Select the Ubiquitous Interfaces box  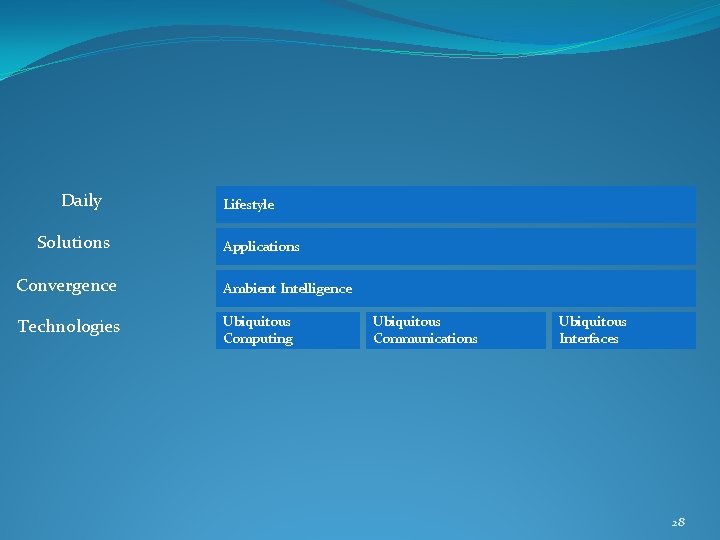coord(624,331)
